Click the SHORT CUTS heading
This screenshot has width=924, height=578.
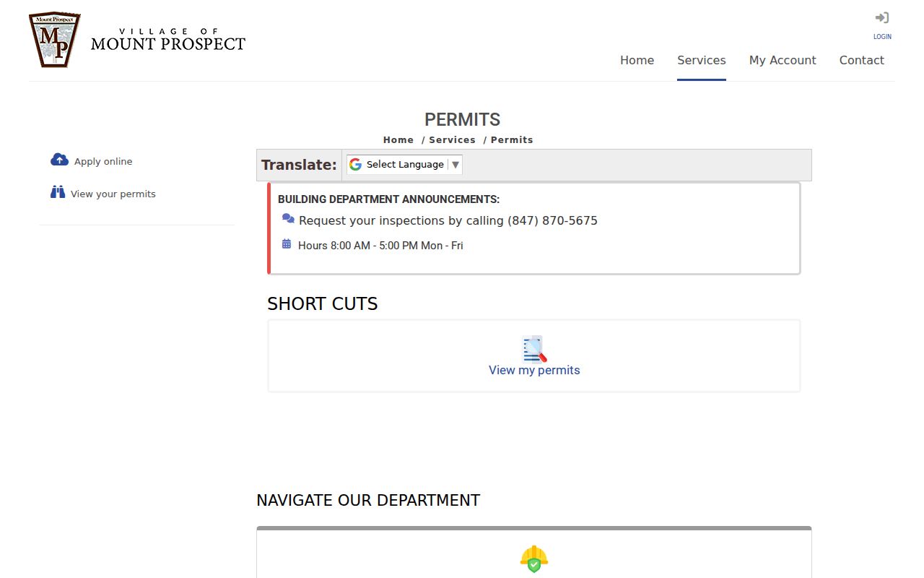pyautogui.click(x=323, y=304)
